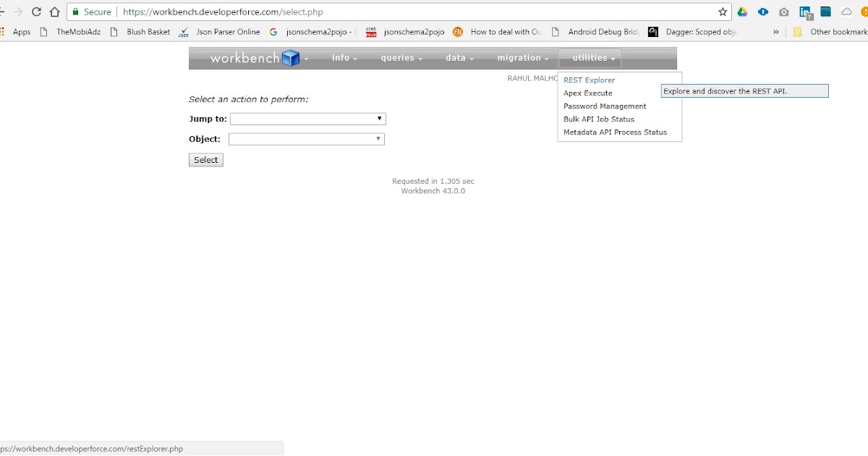Click the blue cloud extension icon
The image size is (868, 456).
click(x=763, y=12)
